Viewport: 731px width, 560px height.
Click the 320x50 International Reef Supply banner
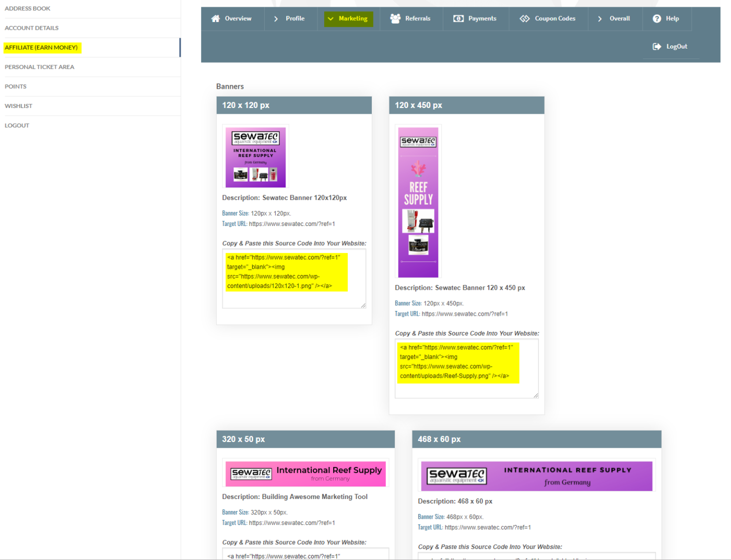click(x=305, y=474)
